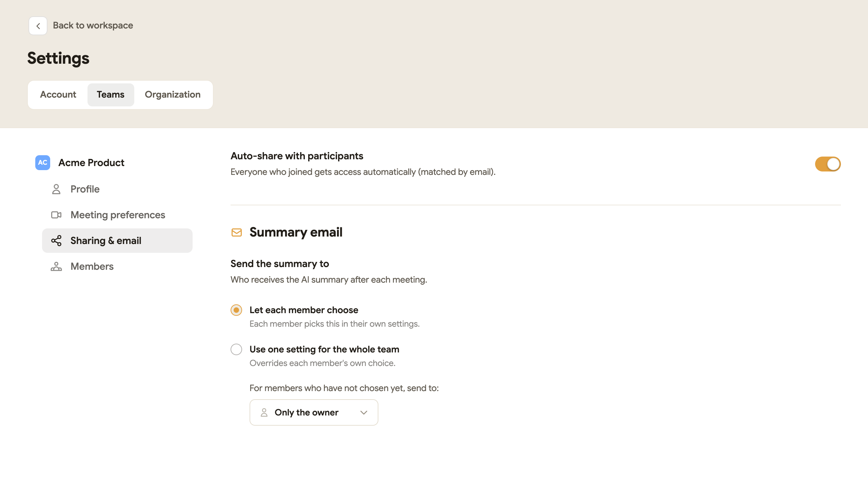Click Back to workspace link

click(93, 25)
